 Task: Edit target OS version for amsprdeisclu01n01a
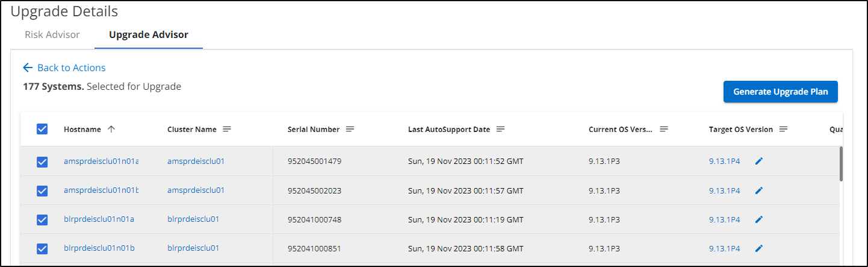click(759, 162)
